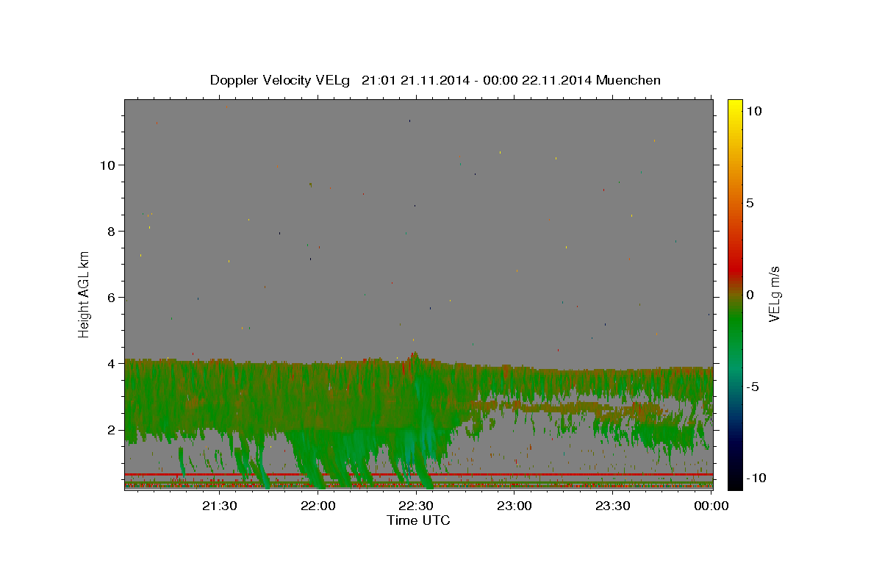
Task: Click the height tick label '4'
Action: click(112, 363)
